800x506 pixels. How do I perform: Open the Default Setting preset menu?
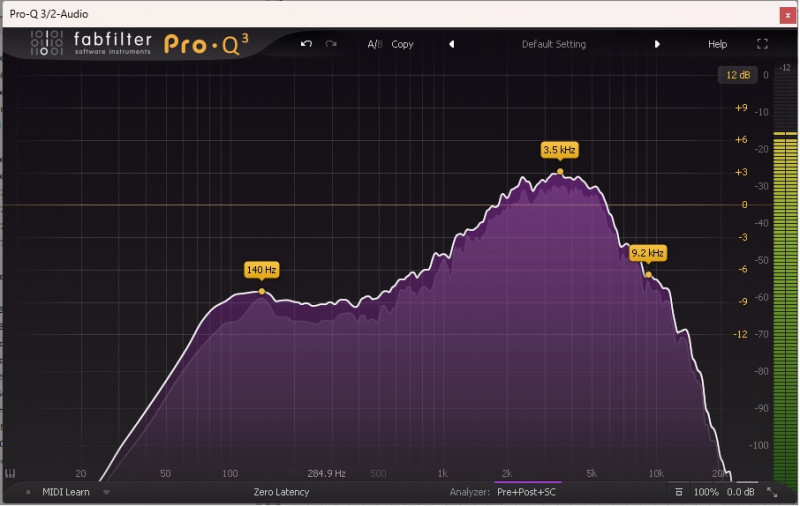tap(553, 44)
